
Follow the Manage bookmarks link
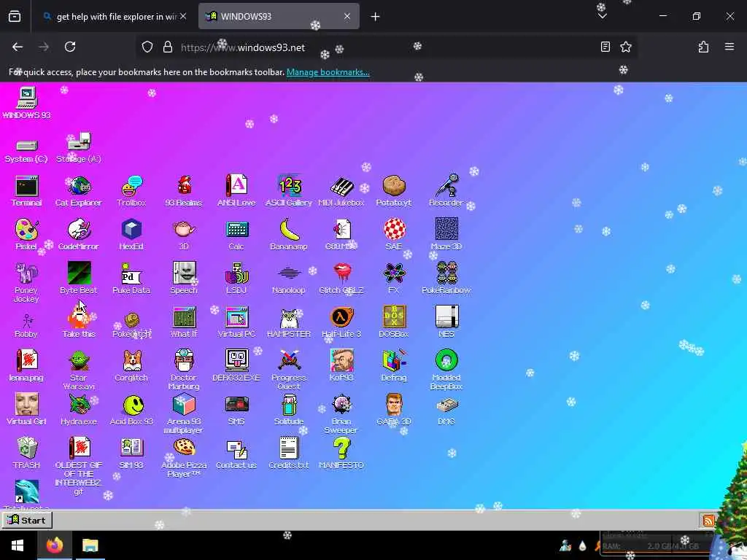[x=328, y=72]
